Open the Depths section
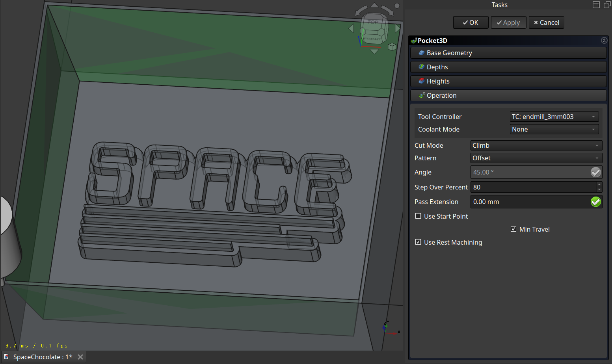Viewport: 612px width, 364px height. [x=508, y=67]
